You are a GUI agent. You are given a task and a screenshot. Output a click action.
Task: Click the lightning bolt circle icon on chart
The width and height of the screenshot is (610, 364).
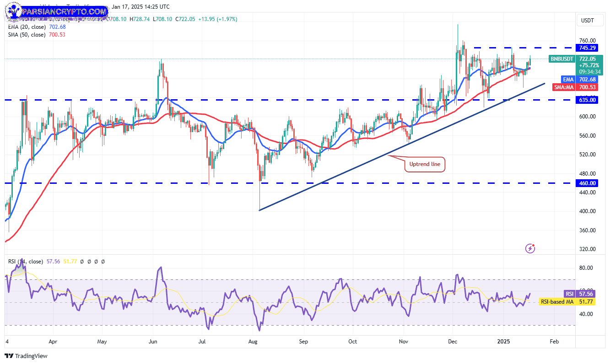530,248
